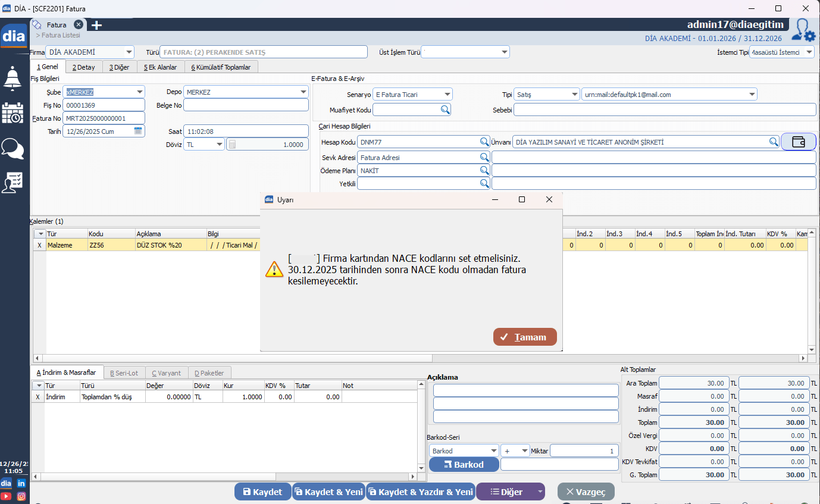This screenshot has height=504, width=820.
Task: Click the magnifier icon in Ödeme Planı field
Action: [484, 171]
